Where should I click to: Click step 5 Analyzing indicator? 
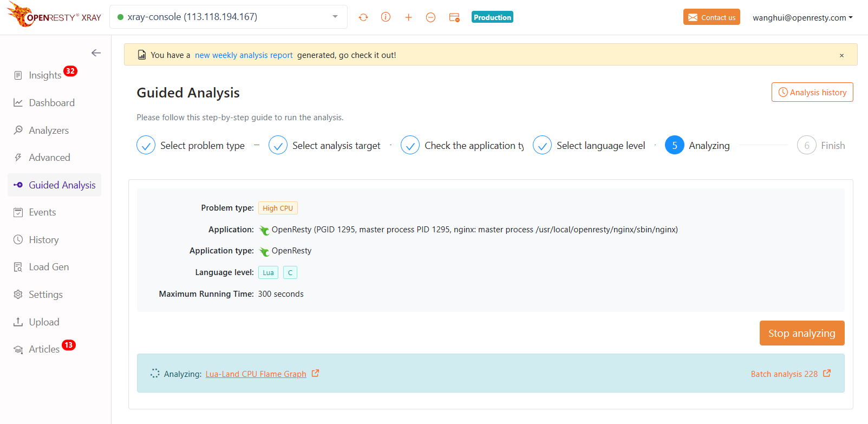(675, 145)
